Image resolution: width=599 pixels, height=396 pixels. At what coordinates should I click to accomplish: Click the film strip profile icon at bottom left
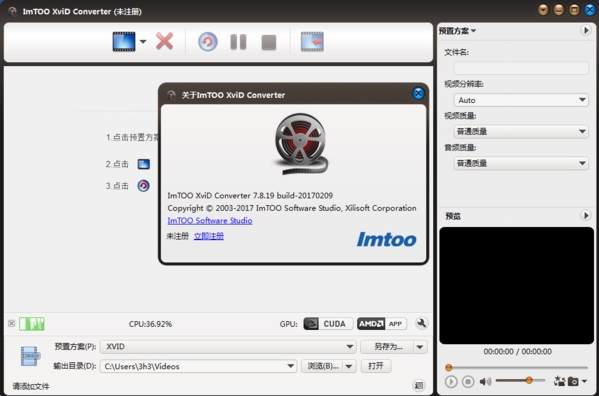(30, 356)
